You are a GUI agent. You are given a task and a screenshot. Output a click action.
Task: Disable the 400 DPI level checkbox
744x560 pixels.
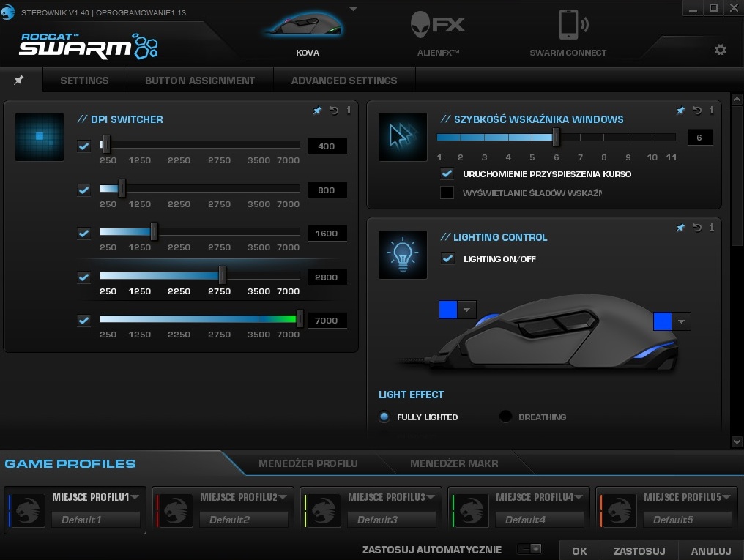[84, 146]
